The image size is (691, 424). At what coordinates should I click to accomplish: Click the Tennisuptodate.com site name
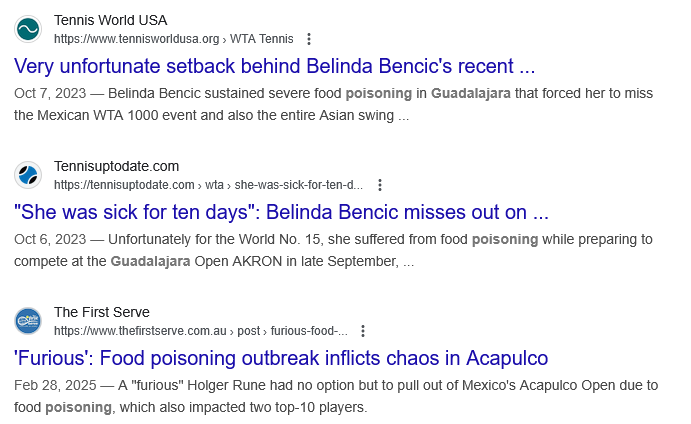[116, 166]
